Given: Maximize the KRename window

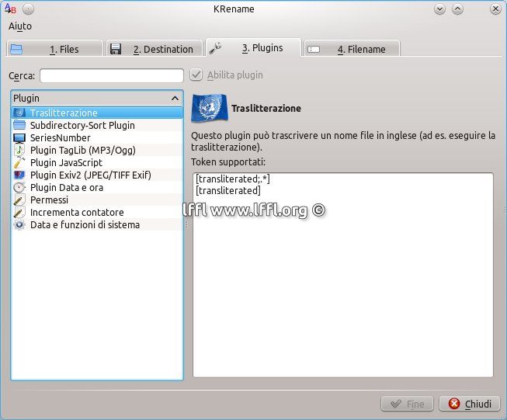Looking at the screenshot, I should point(457,9).
